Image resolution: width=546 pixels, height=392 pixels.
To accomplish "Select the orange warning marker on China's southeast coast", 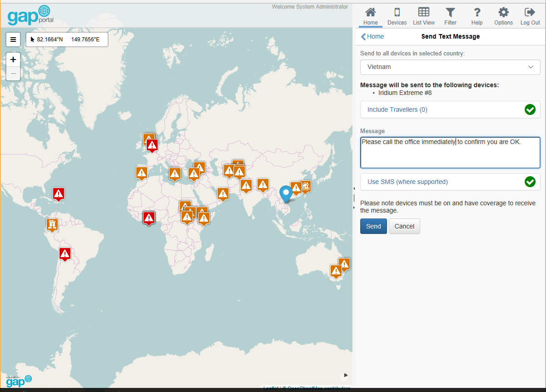I will click(296, 188).
